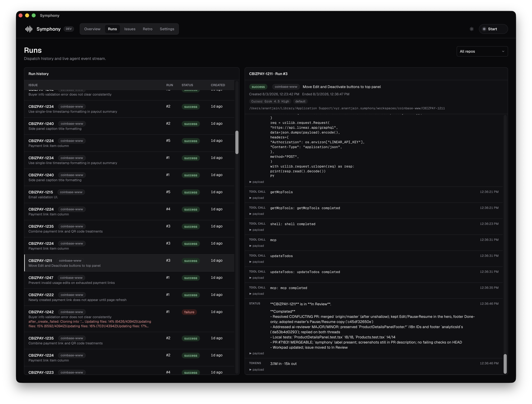532x404 pixels.
Task: Select CBIZPAY-1240 run #2 row
Action: [x=129, y=126]
